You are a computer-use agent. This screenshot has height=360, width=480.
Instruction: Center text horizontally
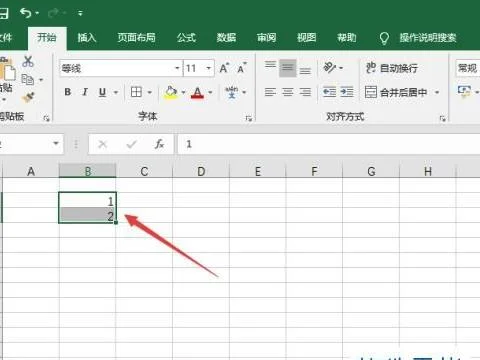pyautogui.click(x=288, y=92)
